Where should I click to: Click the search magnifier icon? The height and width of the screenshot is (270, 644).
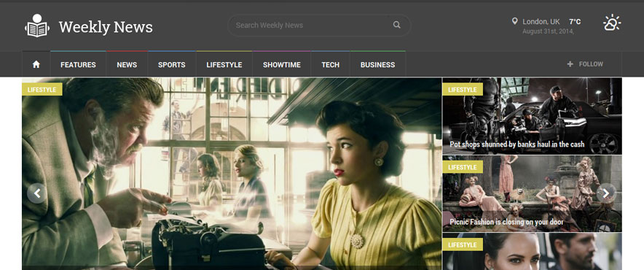click(396, 25)
